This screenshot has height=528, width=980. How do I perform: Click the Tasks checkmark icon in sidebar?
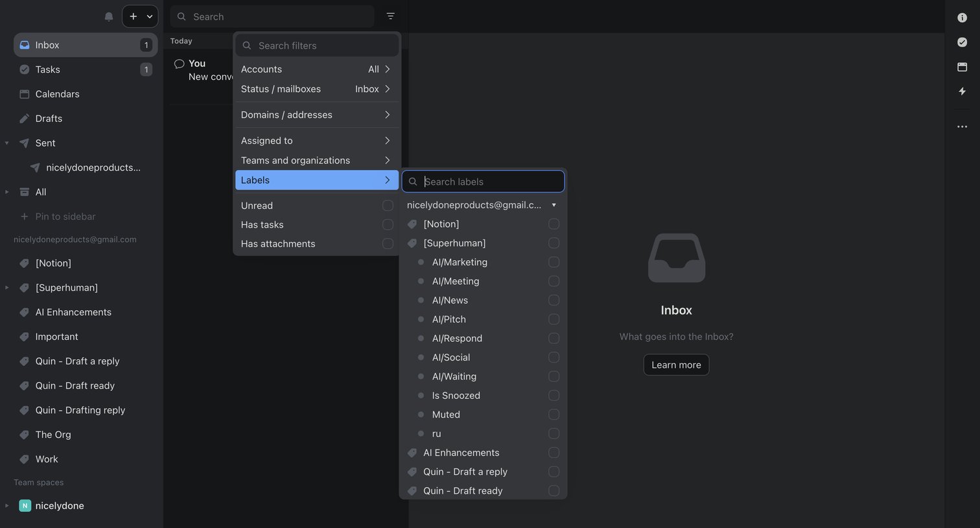[x=25, y=69]
